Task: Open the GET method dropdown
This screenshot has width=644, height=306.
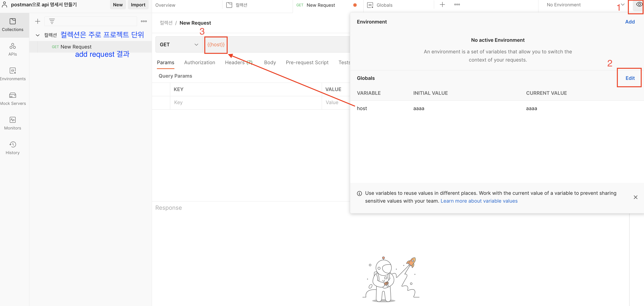Action: 179,44
